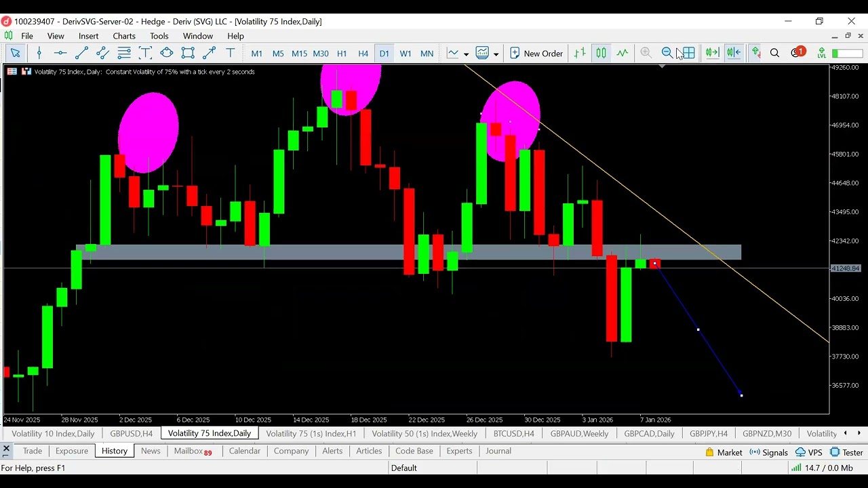
Task: Switch to GBPUSD,H4 chart tab
Action: pos(132,433)
